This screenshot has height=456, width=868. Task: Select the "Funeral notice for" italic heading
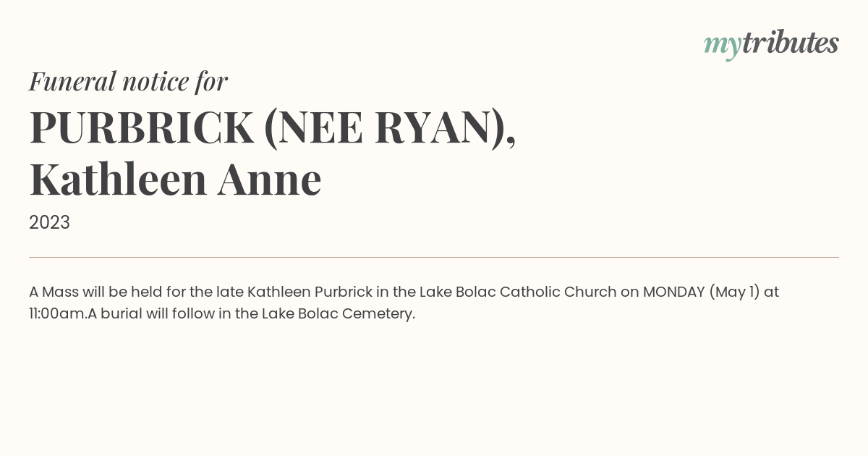(x=128, y=81)
